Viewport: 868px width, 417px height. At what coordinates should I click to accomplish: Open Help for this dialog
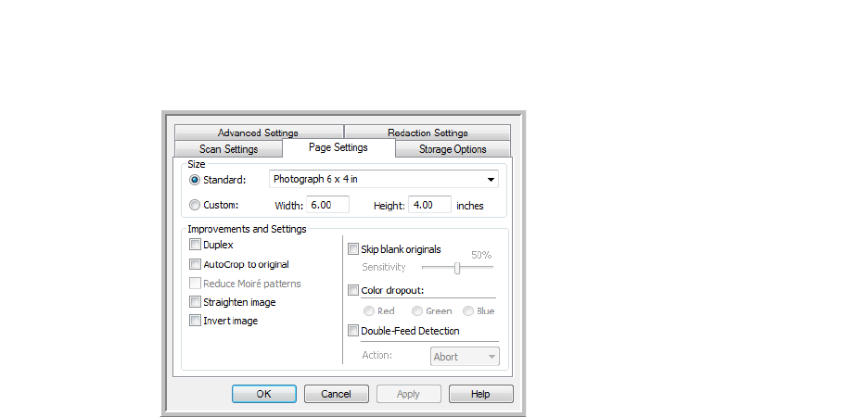481,394
